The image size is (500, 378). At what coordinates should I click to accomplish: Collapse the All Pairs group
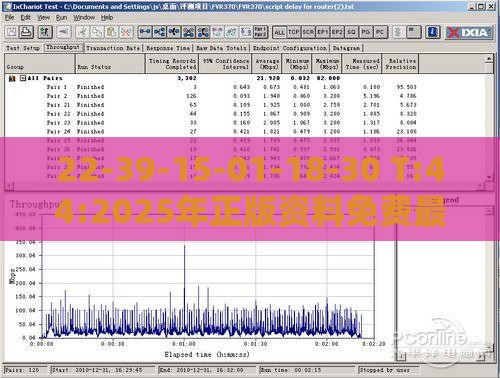coord(23,78)
